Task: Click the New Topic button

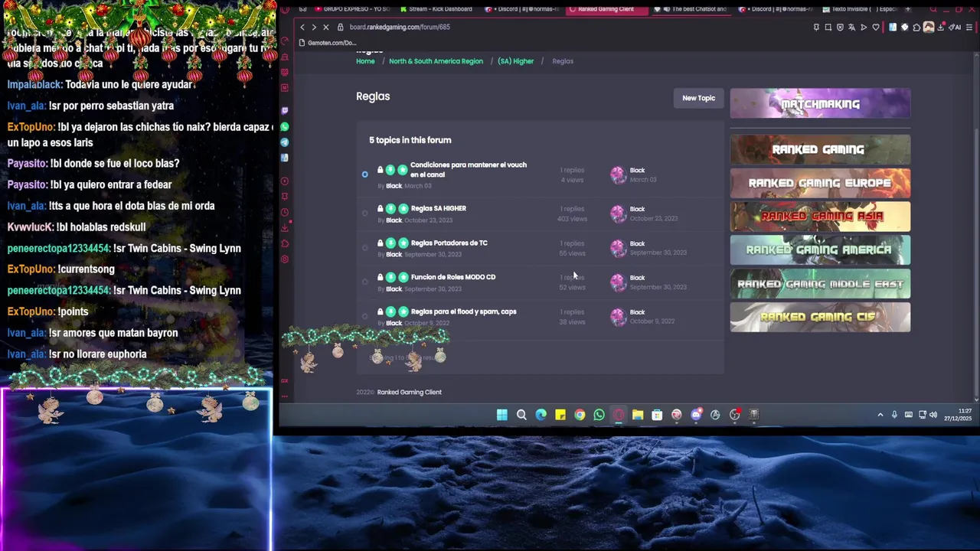Action: click(699, 98)
